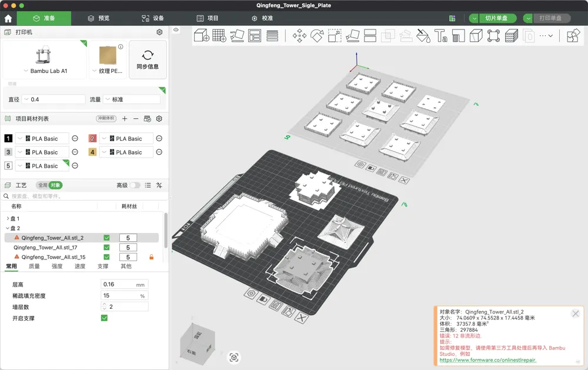Click the plate layout icon beside slice button
This screenshot has height=370, width=588.
(452, 18)
